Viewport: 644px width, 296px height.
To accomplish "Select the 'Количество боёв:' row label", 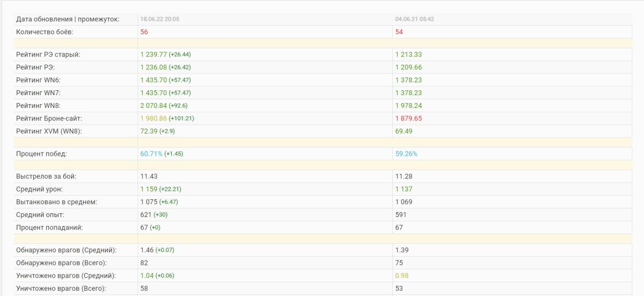I will click(44, 32).
